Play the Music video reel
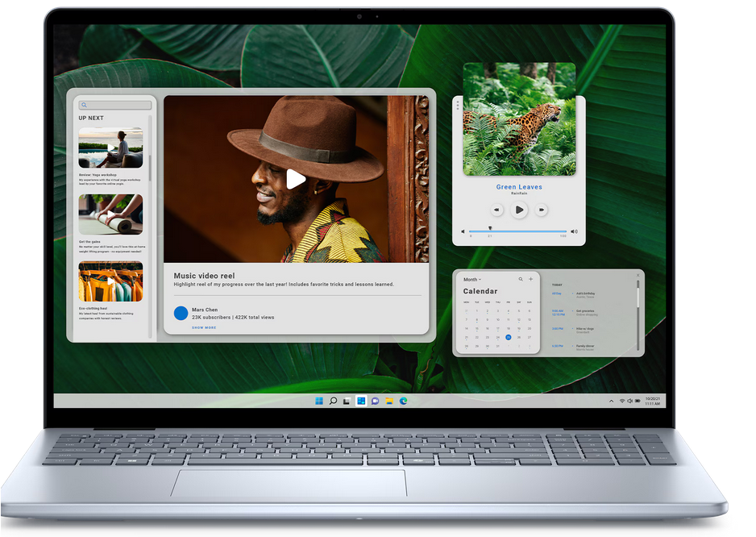 [x=296, y=179]
